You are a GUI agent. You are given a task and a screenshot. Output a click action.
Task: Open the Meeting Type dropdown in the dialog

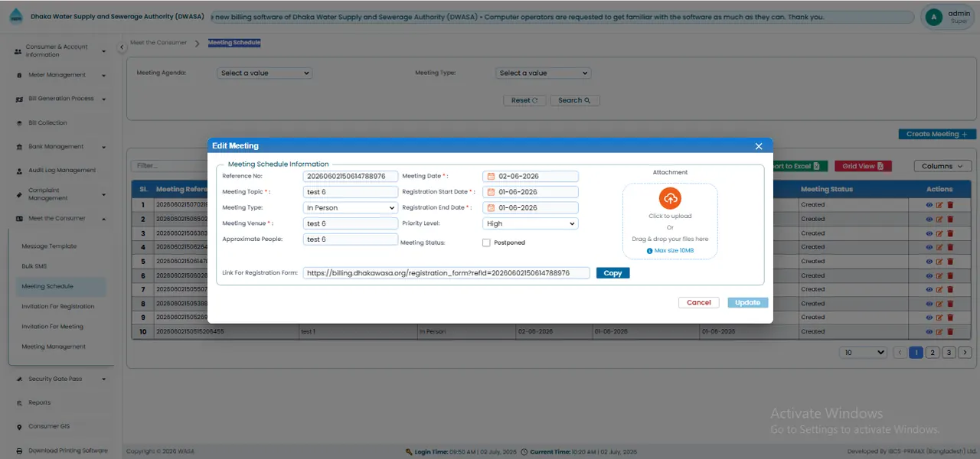pyautogui.click(x=351, y=207)
